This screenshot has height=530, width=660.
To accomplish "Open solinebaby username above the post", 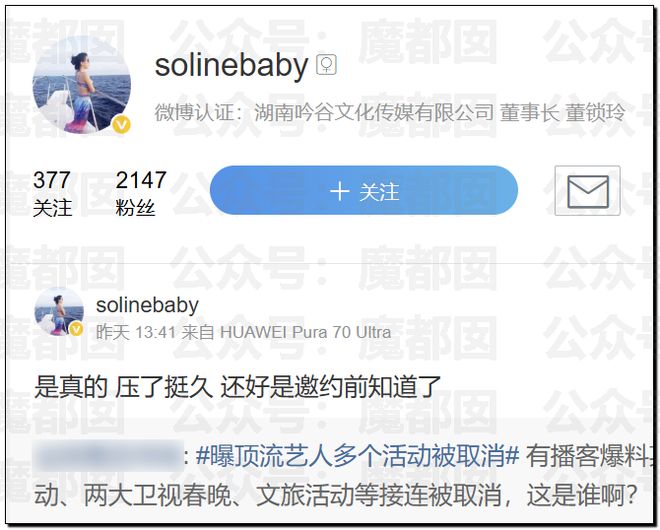I will tap(147, 305).
